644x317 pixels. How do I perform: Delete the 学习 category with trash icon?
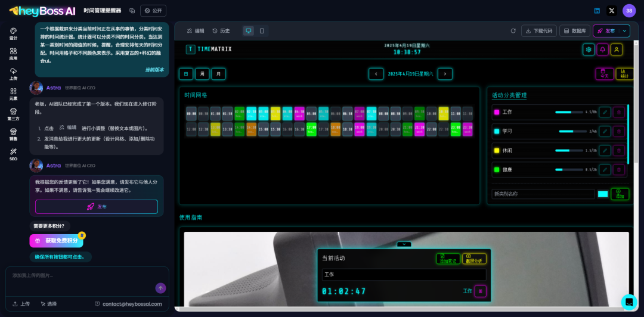pos(618,132)
